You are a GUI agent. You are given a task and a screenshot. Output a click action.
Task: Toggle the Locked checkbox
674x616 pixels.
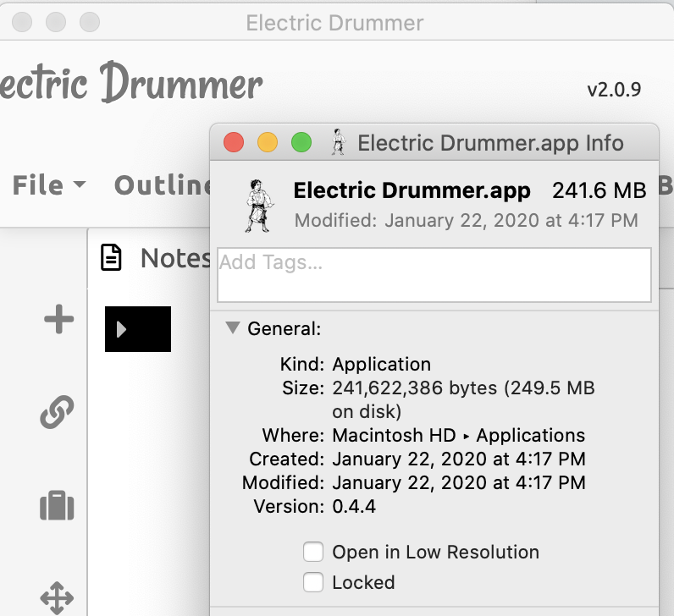313,582
